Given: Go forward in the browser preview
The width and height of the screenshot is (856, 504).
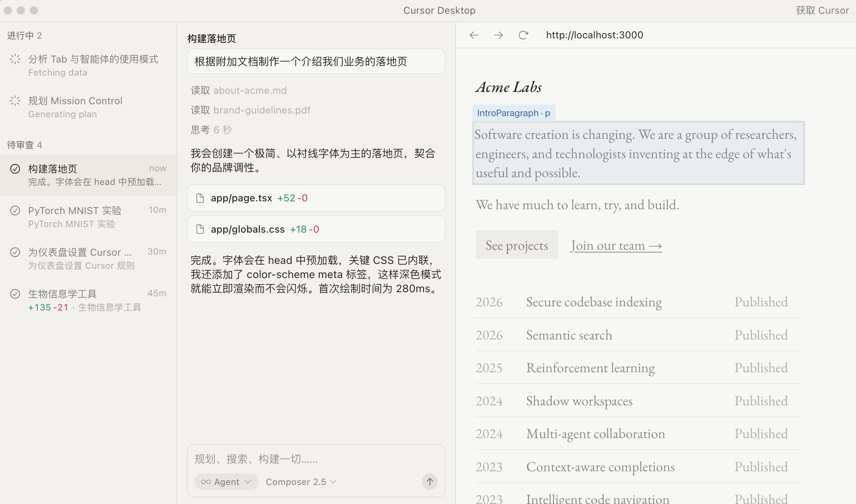Looking at the screenshot, I should pos(498,35).
